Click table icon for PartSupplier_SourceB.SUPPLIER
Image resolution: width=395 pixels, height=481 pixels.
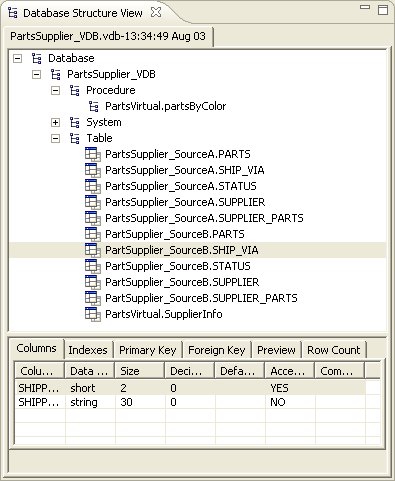93,282
